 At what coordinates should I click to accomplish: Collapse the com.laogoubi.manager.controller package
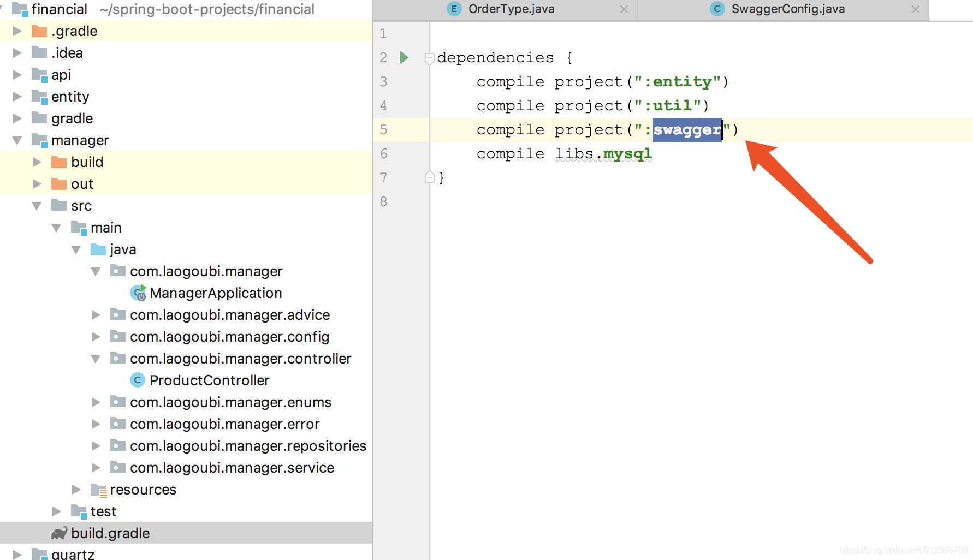[96, 359]
